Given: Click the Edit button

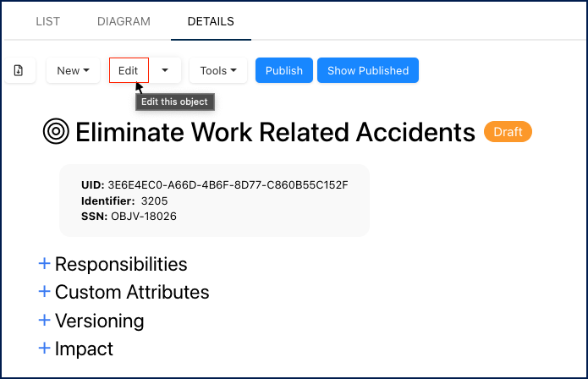Looking at the screenshot, I should click(x=129, y=70).
